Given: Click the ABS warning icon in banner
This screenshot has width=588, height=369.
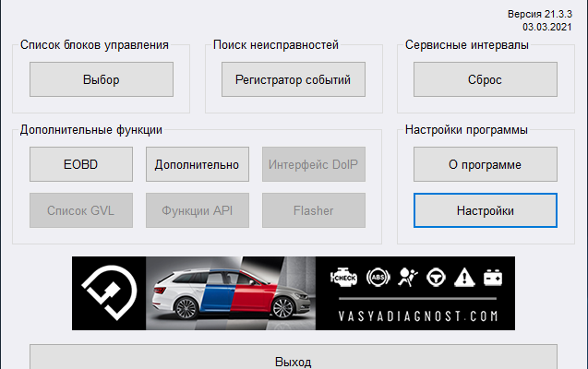Looking at the screenshot, I should tap(378, 278).
